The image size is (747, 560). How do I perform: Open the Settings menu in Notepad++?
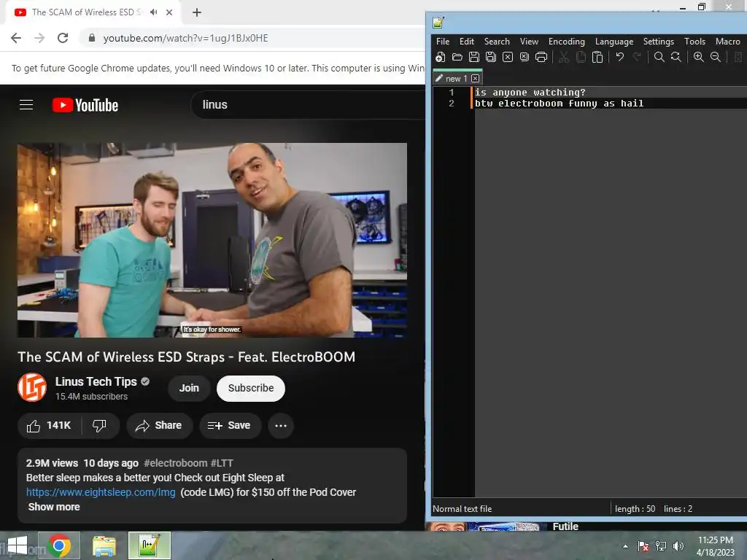(x=659, y=42)
